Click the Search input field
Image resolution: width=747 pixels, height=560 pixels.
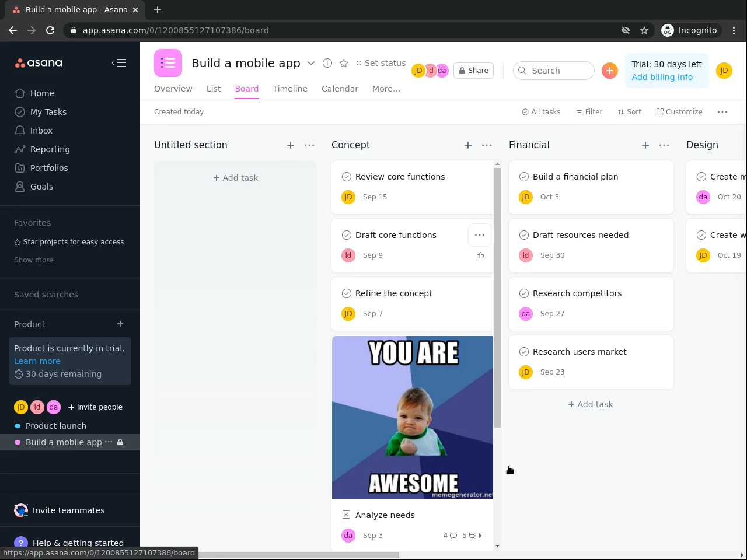point(554,71)
